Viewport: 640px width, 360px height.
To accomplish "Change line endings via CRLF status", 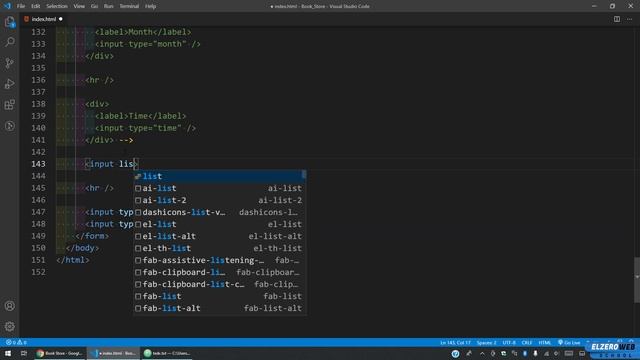I will [527, 342].
